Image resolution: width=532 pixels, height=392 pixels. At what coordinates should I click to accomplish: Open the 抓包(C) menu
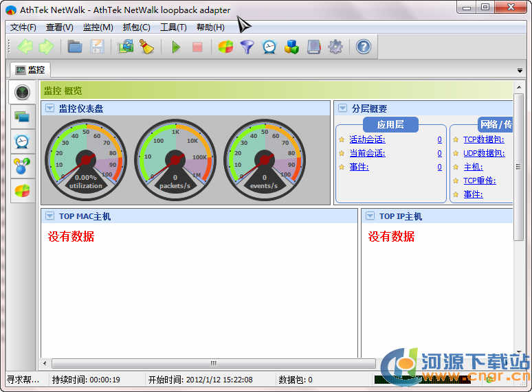(x=136, y=27)
